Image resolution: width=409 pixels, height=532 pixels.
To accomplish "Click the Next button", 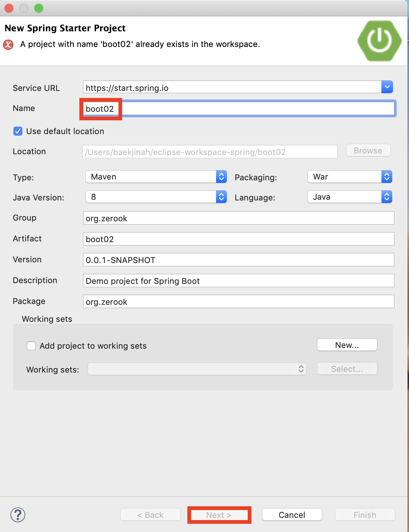I will click(219, 515).
